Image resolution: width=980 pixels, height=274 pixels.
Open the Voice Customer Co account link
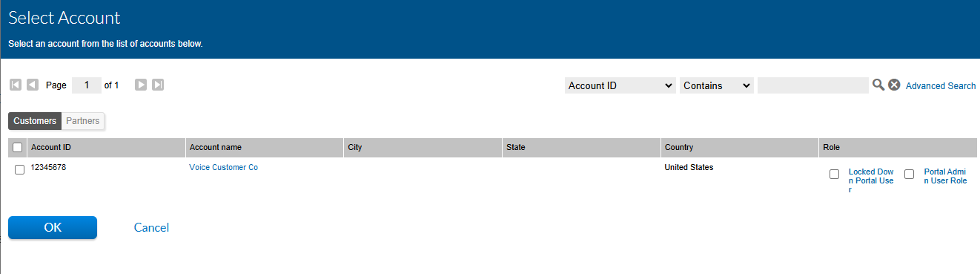[x=224, y=168]
